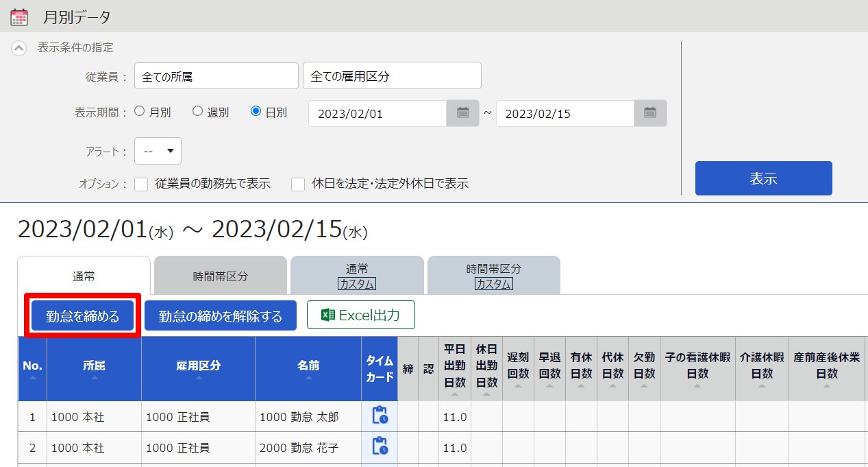The width and height of the screenshot is (868, 467).
Task: Switch to the 時間帯区分 tab
Action: 220,276
